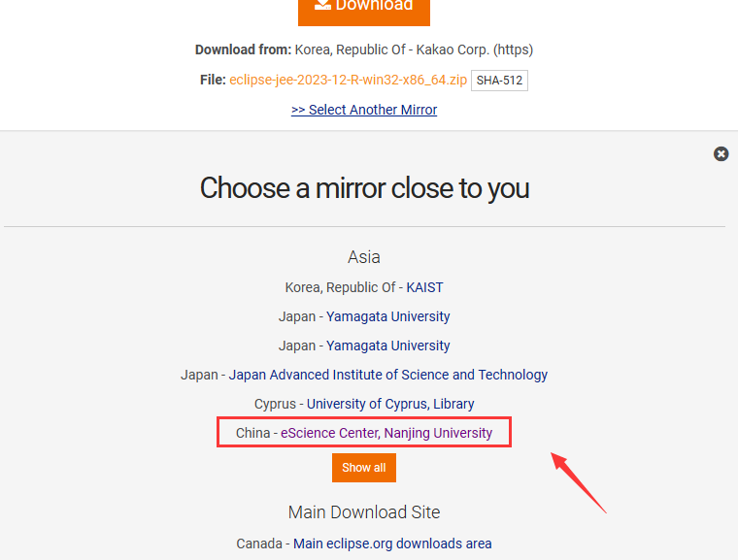This screenshot has height=560, width=738.
Task: Click the Asia region heading
Action: 364,257
